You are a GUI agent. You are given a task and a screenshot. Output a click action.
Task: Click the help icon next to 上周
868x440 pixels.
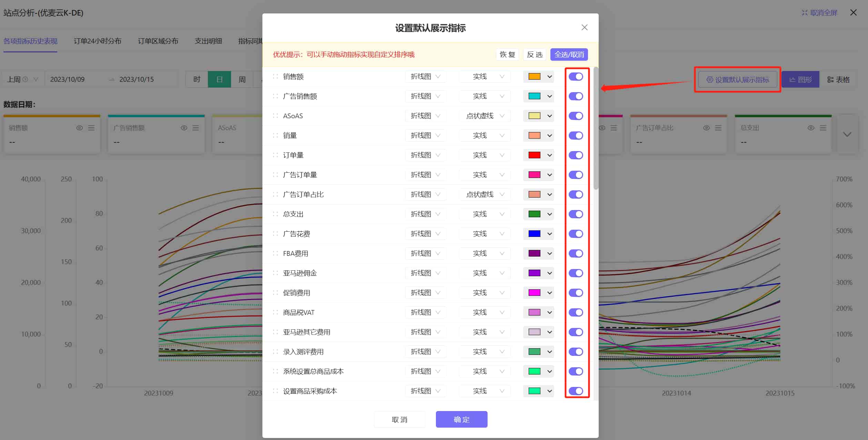25,79
